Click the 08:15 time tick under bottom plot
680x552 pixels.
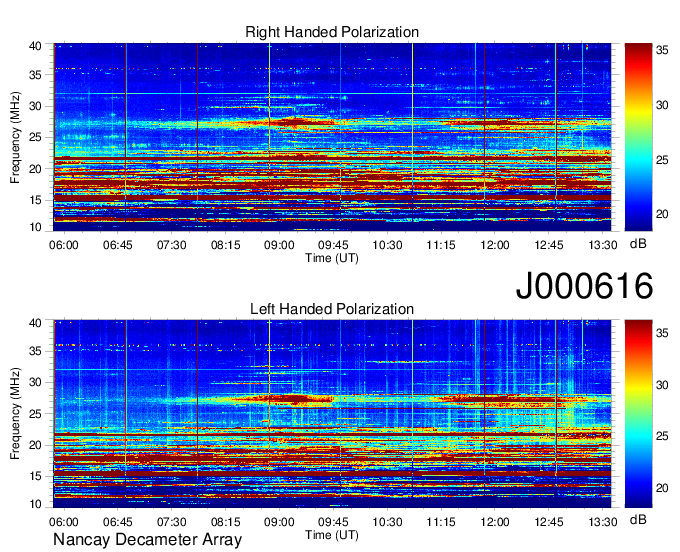point(225,522)
